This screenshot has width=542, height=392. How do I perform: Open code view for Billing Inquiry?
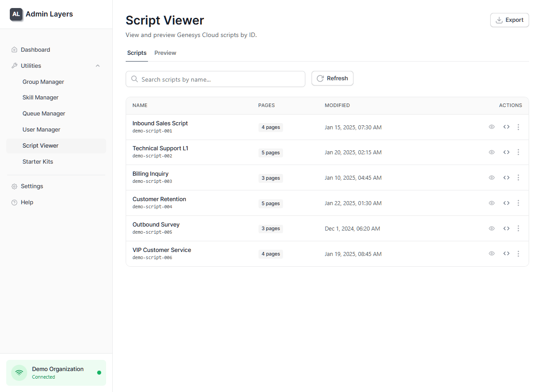click(x=506, y=177)
